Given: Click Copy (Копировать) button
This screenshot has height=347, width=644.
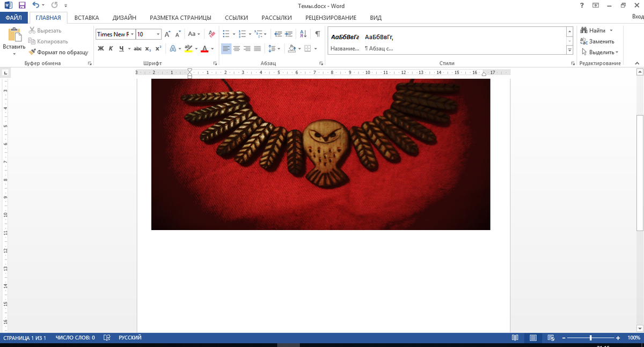Looking at the screenshot, I should click(x=48, y=41).
